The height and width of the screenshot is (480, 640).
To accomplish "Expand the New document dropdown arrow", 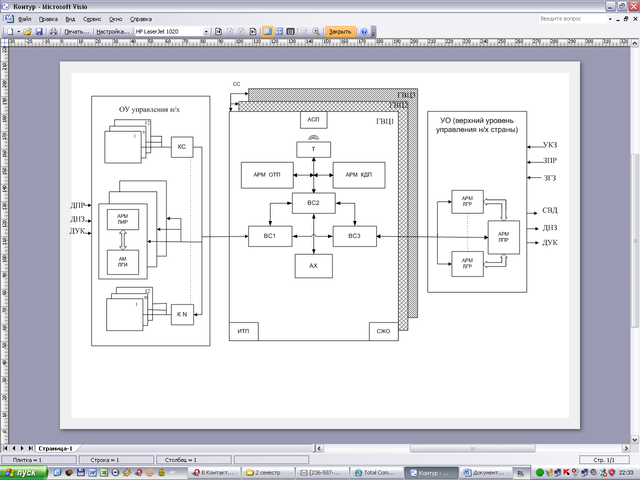I will 18,32.
